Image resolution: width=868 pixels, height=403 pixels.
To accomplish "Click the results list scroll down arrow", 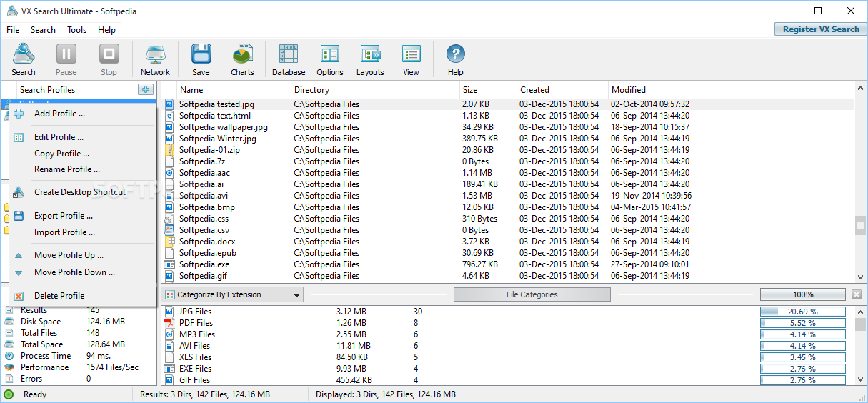I will (x=860, y=277).
